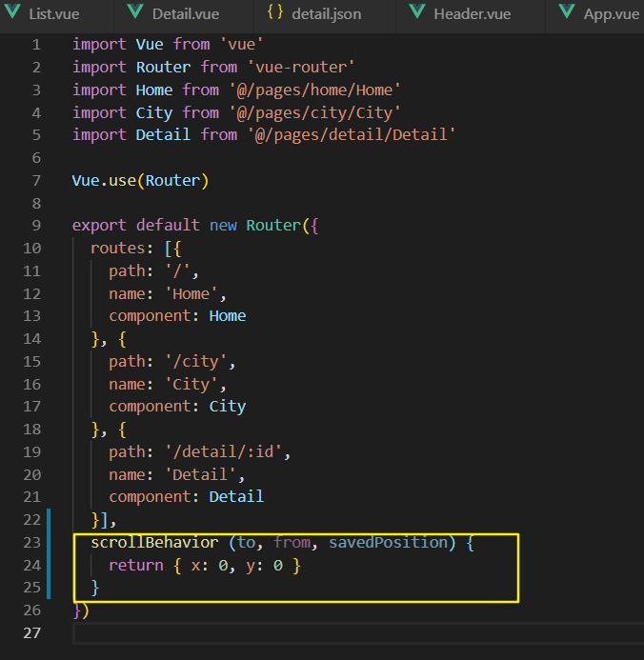Click the path '/' string on line 11
Screen dimensions: 644x660
coord(178,271)
